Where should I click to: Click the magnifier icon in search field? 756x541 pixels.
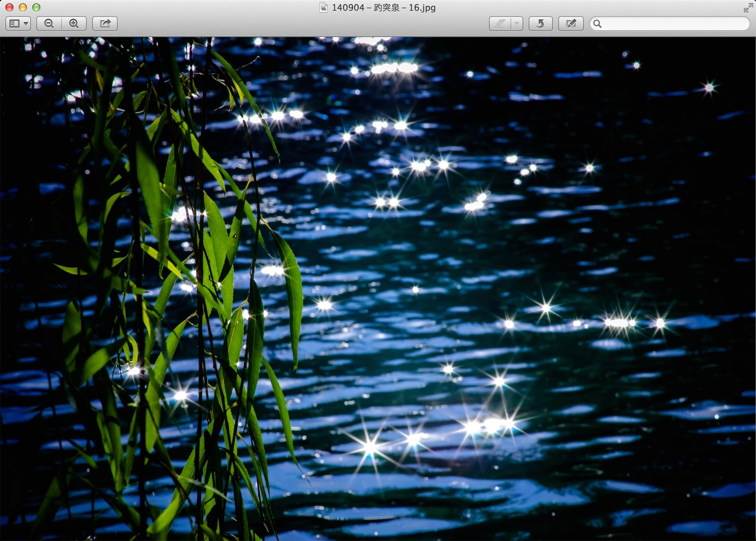pos(597,24)
